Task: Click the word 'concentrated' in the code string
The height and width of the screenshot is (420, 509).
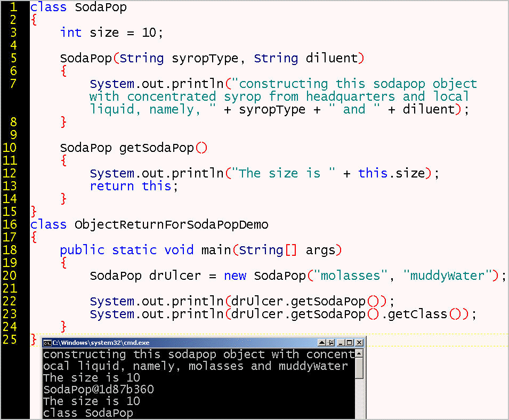Action: [x=172, y=96]
